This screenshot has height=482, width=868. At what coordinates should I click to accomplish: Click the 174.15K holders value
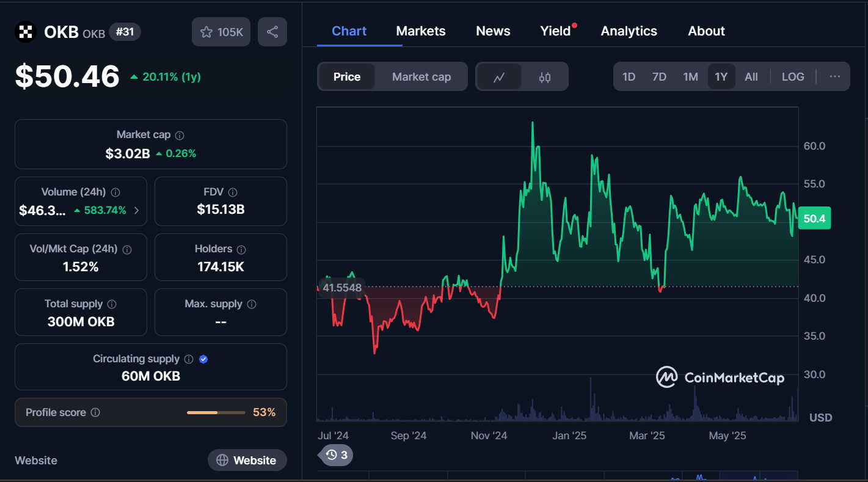click(x=221, y=267)
